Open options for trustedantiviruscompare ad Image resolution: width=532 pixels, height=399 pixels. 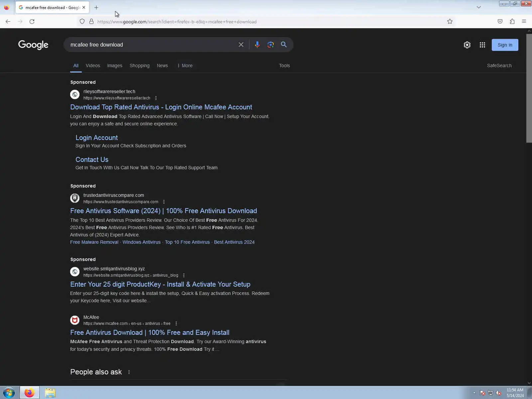[x=164, y=202]
